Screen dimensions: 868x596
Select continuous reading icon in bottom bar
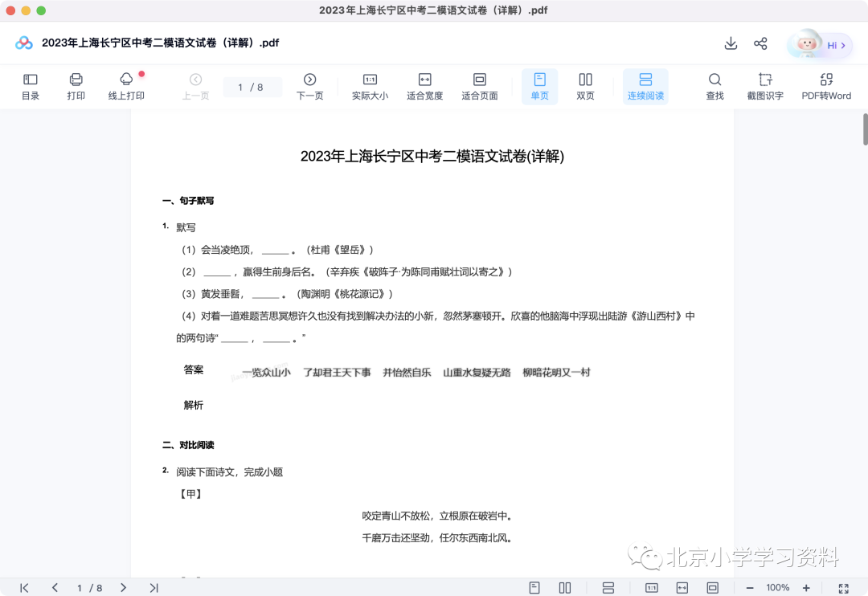(x=608, y=588)
